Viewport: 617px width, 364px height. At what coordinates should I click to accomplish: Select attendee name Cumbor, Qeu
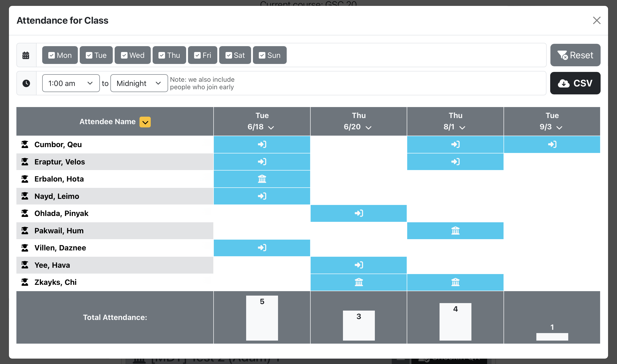58,145
